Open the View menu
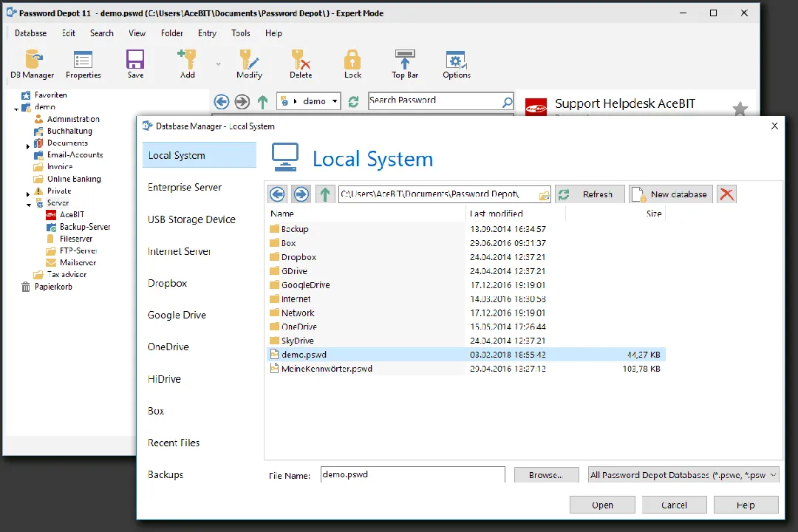Image resolution: width=798 pixels, height=532 pixels. 137,33
